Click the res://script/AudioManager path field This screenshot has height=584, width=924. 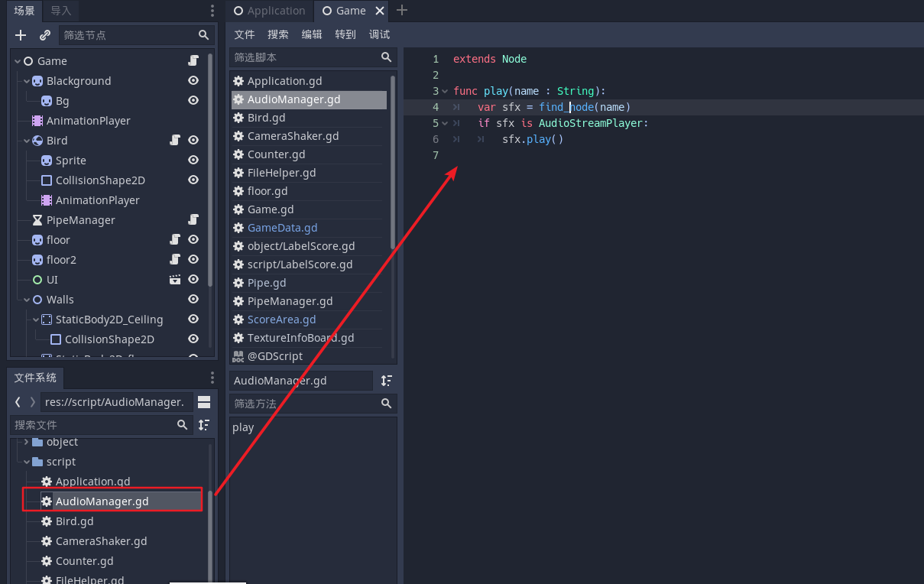(x=115, y=401)
